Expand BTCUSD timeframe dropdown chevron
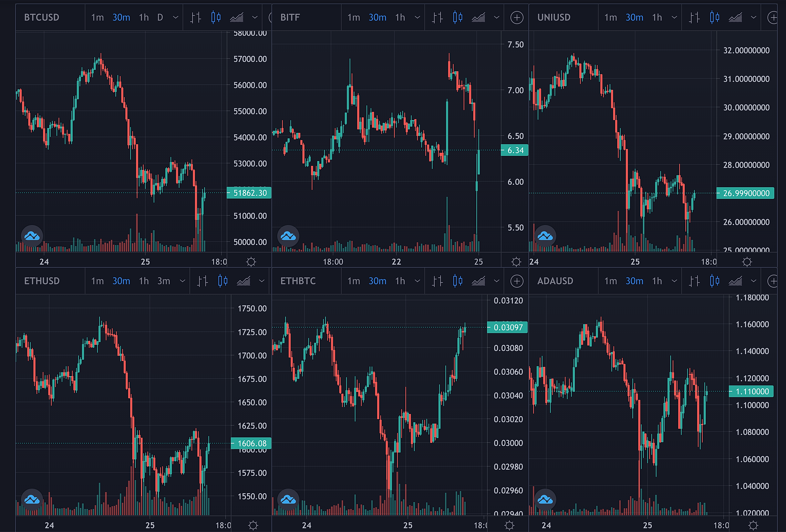 click(x=175, y=17)
